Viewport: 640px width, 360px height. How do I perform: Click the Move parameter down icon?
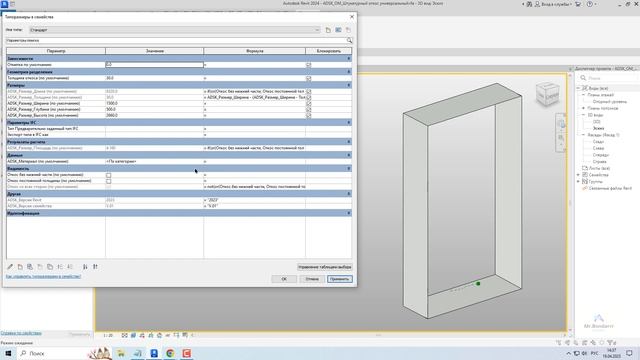(x=70, y=267)
